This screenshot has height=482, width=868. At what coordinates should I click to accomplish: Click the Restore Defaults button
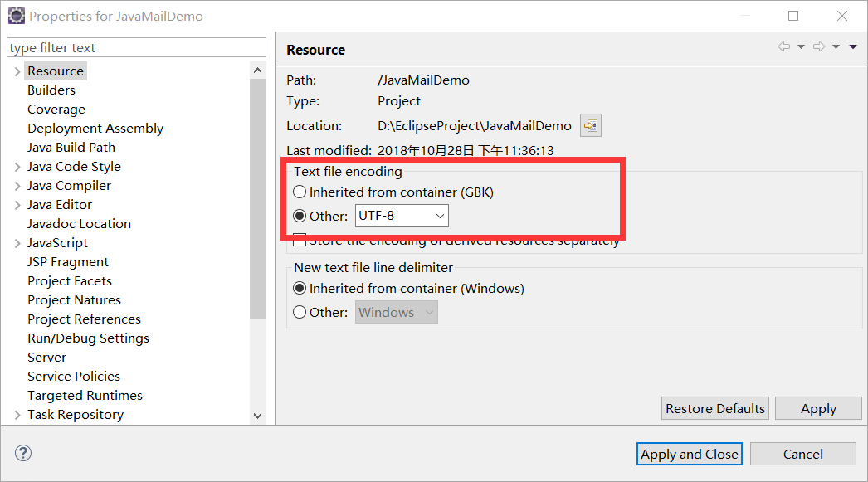click(715, 408)
